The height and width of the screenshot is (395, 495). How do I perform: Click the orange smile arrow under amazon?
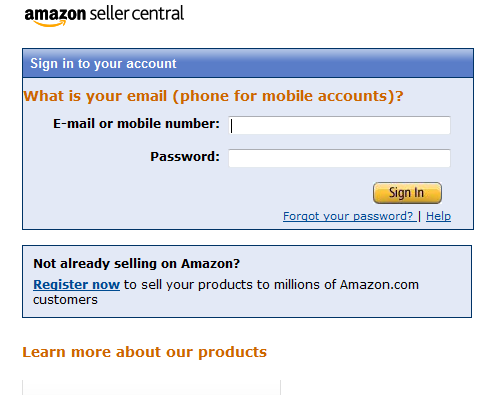(50, 23)
